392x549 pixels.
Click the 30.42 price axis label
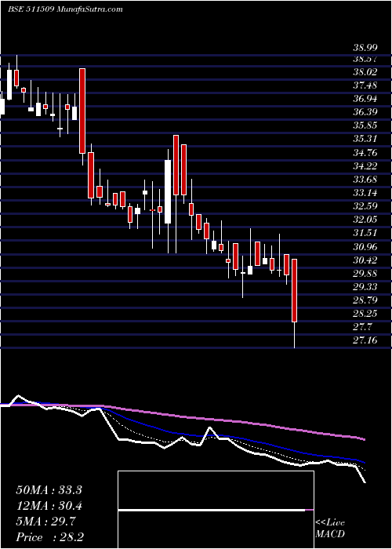(365, 260)
